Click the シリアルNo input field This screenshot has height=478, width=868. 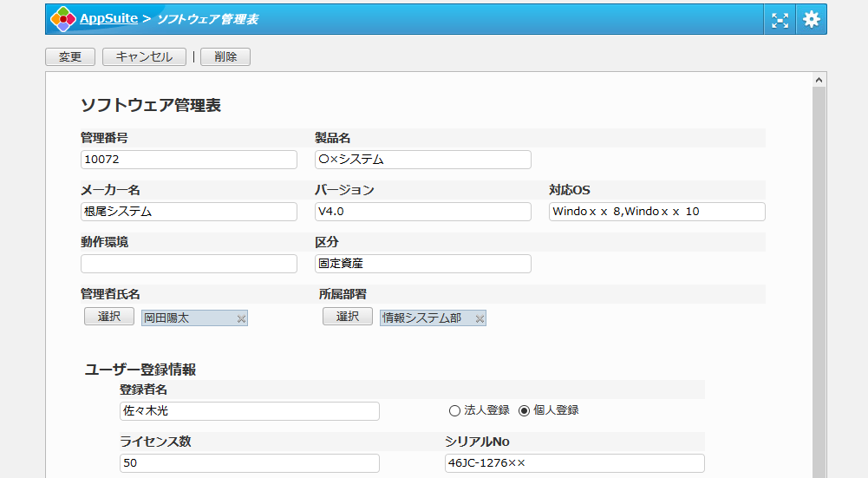click(575, 463)
